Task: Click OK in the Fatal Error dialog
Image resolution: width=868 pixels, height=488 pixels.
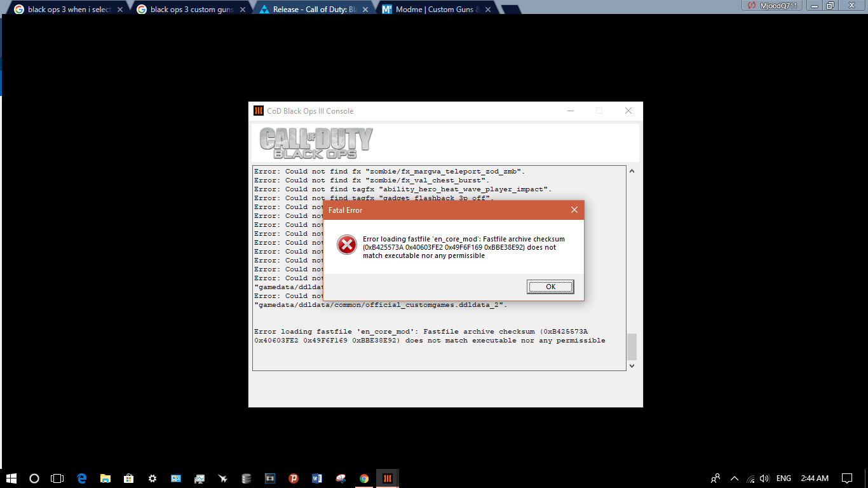Action: pyautogui.click(x=550, y=287)
